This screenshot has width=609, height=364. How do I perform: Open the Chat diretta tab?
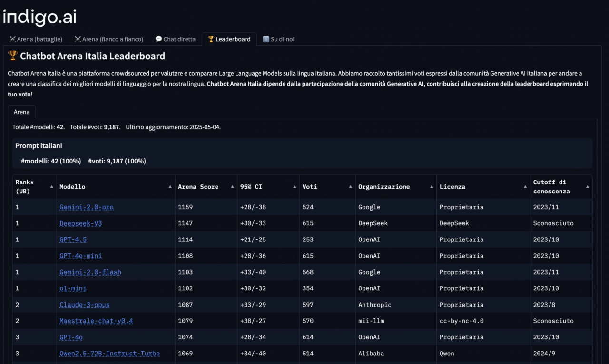[x=176, y=39]
